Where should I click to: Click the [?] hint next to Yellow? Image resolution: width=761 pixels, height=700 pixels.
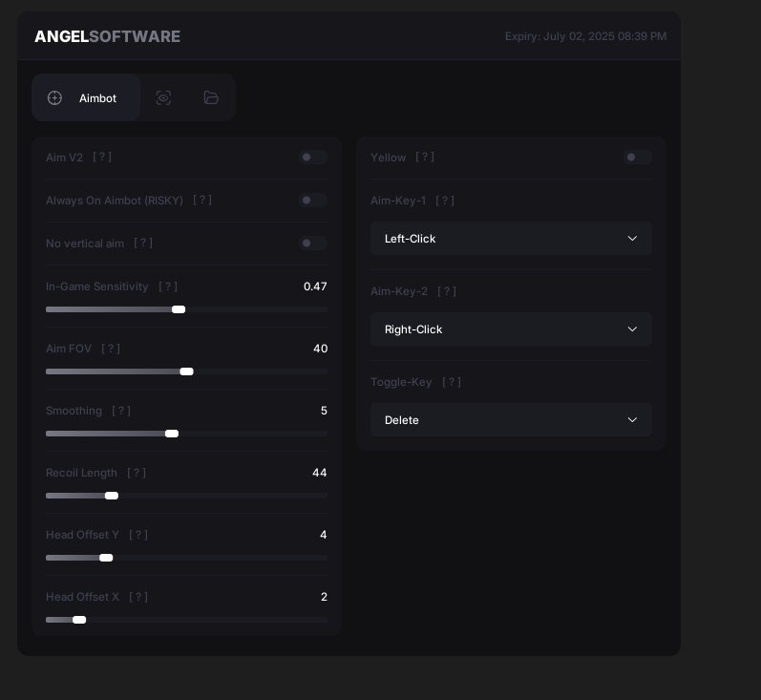(x=425, y=158)
